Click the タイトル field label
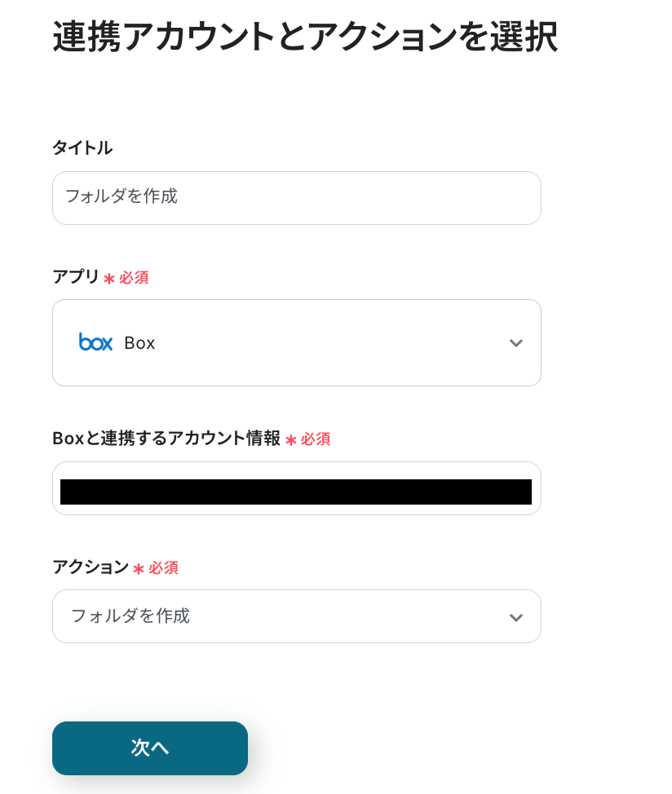The width and height of the screenshot is (672, 794). tap(82, 148)
